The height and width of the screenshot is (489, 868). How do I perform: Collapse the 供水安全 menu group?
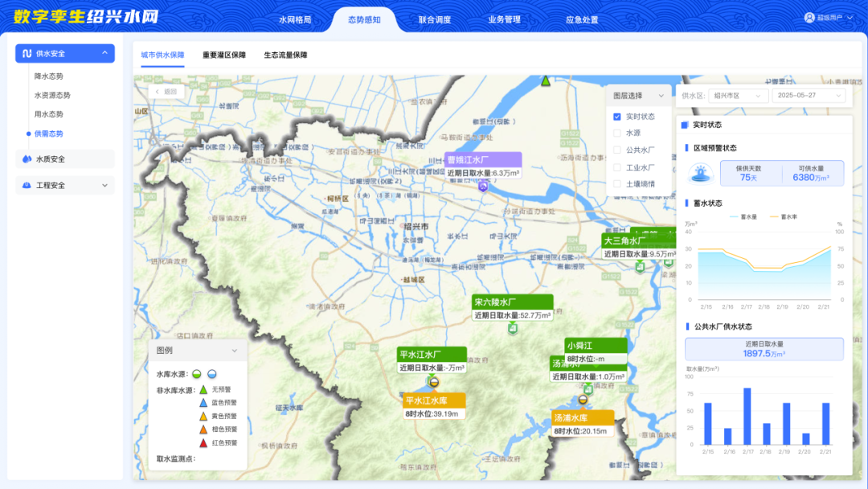click(104, 53)
